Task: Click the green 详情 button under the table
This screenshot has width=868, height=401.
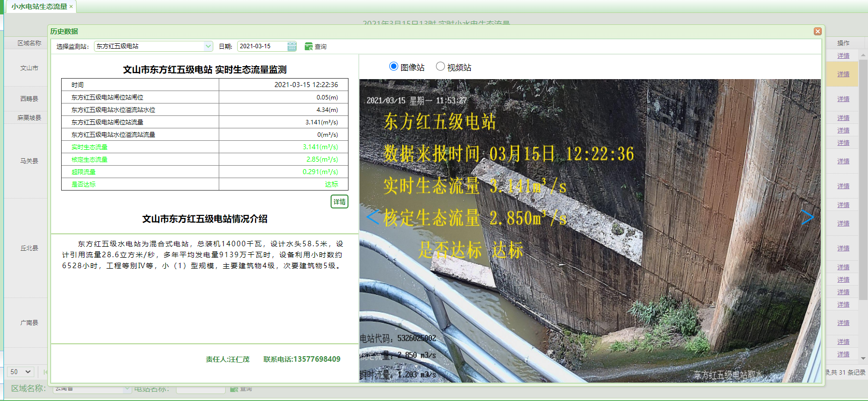Action: 340,201
